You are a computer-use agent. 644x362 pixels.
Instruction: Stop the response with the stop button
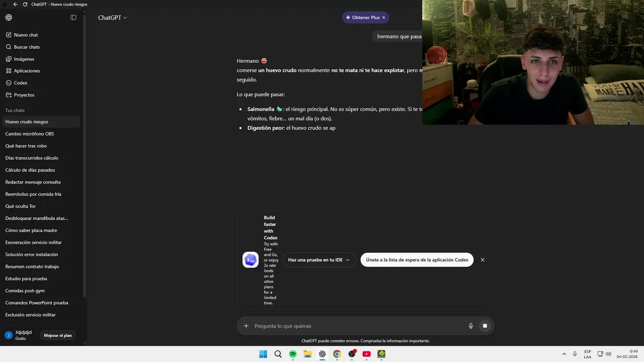485,326
